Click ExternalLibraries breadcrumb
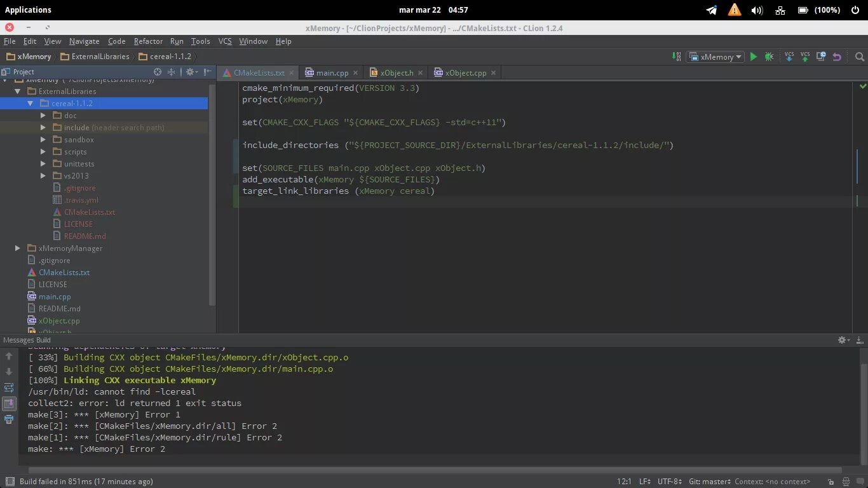Image resolution: width=868 pixels, height=488 pixels. coord(95,57)
